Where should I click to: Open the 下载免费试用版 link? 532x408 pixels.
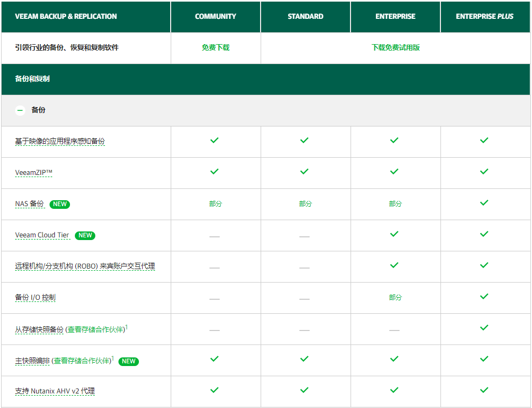tap(395, 47)
